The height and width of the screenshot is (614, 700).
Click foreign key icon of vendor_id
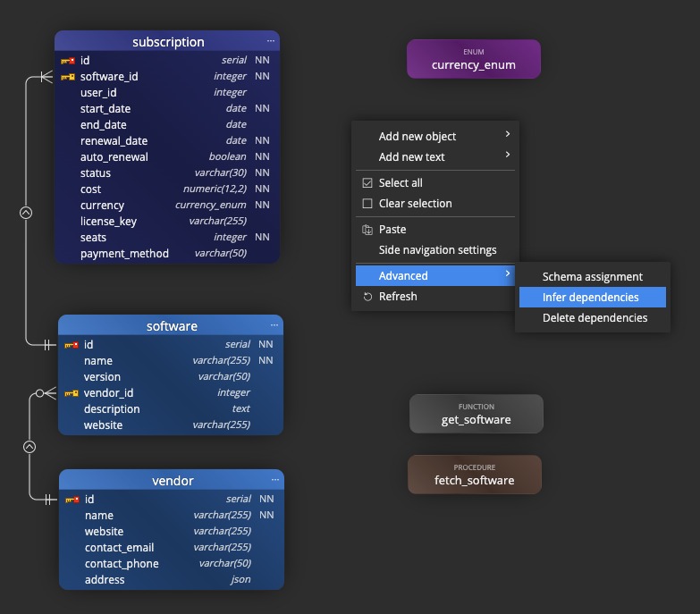(72, 393)
